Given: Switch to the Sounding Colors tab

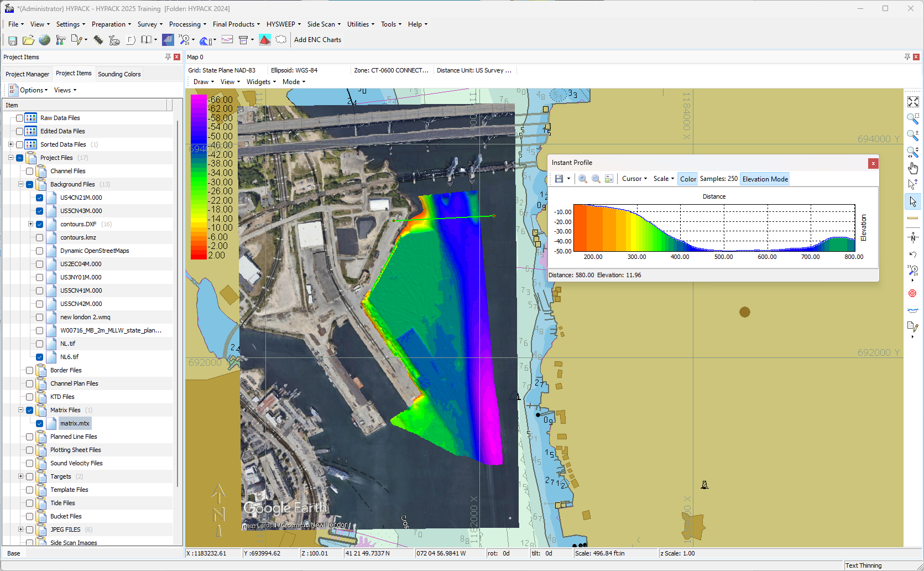Looking at the screenshot, I should pyautogui.click(x=119, y=74).
